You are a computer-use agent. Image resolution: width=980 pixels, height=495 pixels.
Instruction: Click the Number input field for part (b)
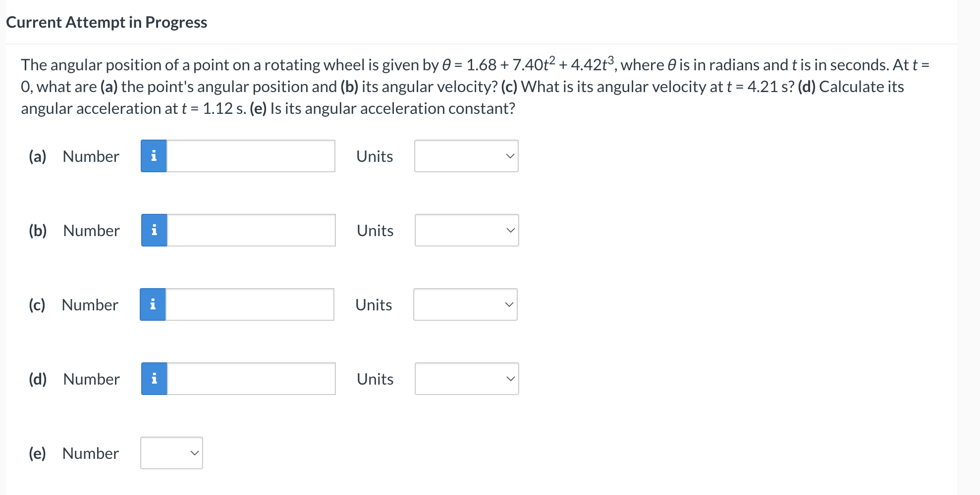(250, 230)
